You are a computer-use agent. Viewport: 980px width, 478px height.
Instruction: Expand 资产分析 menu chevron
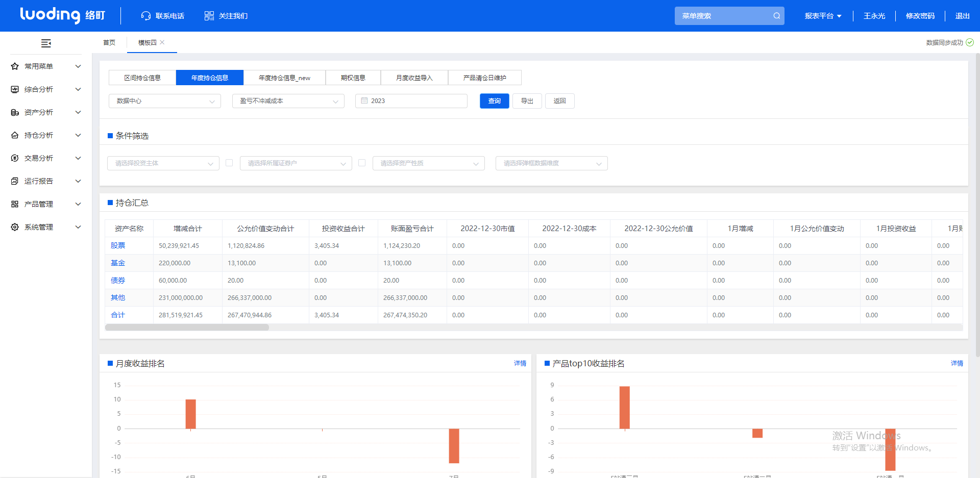coord(78,112)
